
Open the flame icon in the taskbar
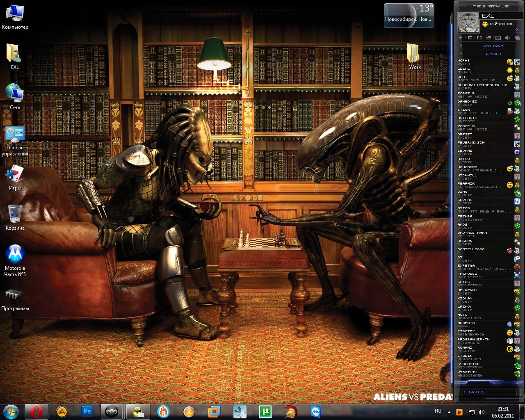pos(164,411)
